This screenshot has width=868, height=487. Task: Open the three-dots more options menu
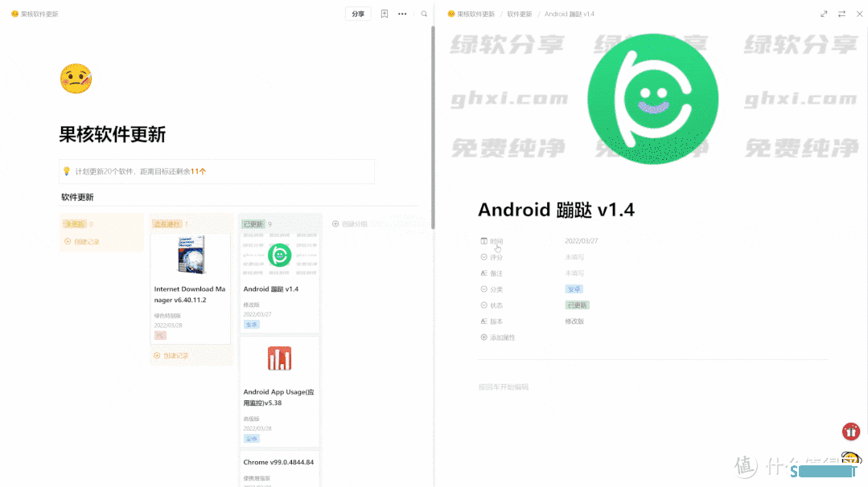pos(402,14)
